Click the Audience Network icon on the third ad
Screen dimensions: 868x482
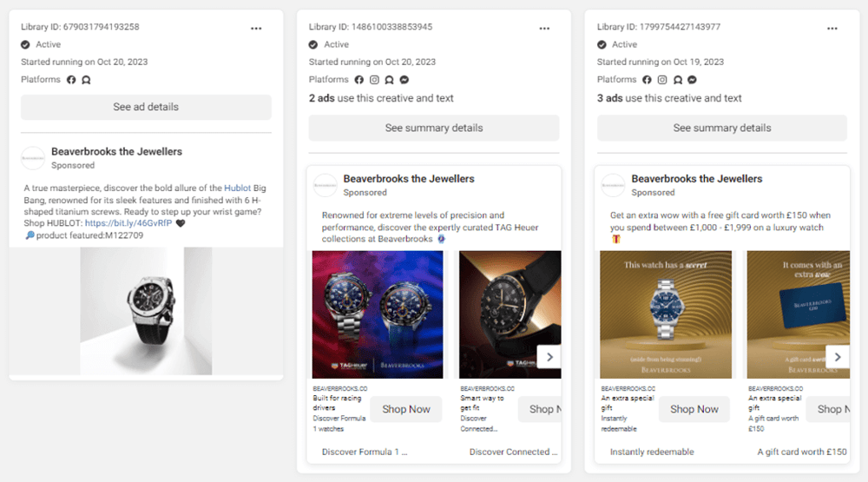pyautogui.click(x=676, y=80)
